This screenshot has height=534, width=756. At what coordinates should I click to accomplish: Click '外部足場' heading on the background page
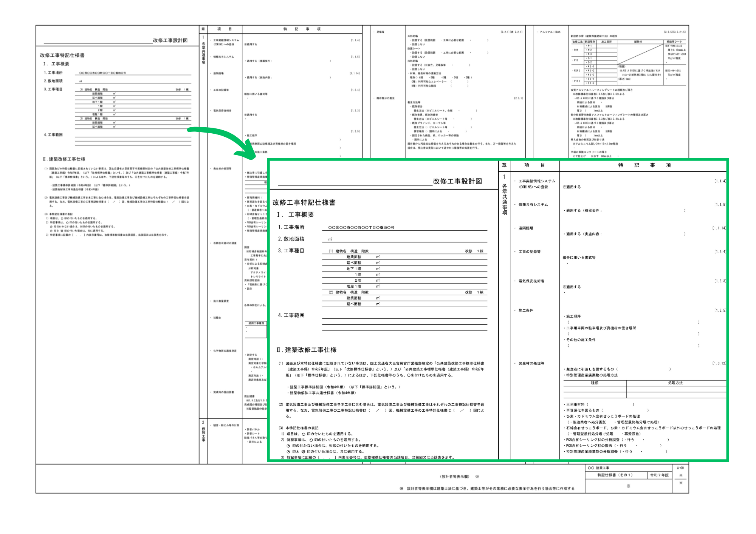(x=412, y=36)
